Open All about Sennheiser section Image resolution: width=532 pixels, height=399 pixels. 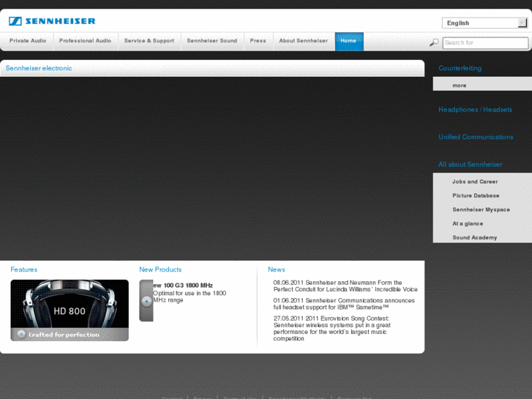tap(471, 164)
